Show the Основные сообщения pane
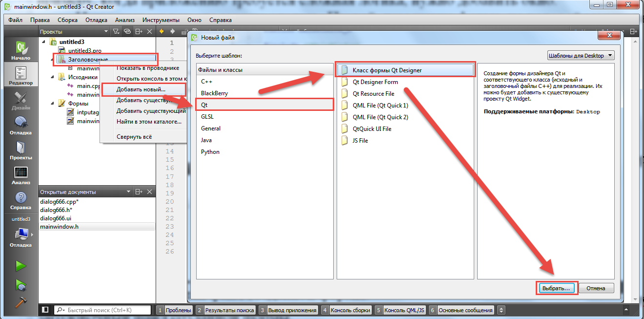644x319 pixels. click(x=462, y=310)
